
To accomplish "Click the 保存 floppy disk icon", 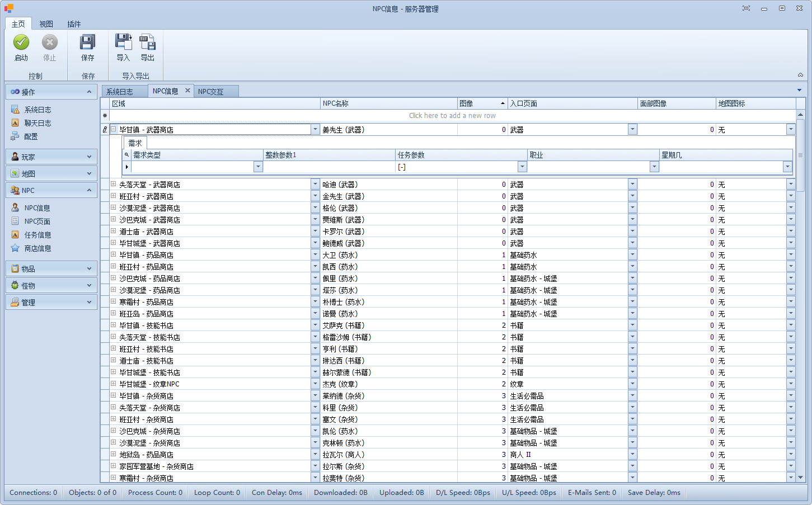I will coord(87,43).
